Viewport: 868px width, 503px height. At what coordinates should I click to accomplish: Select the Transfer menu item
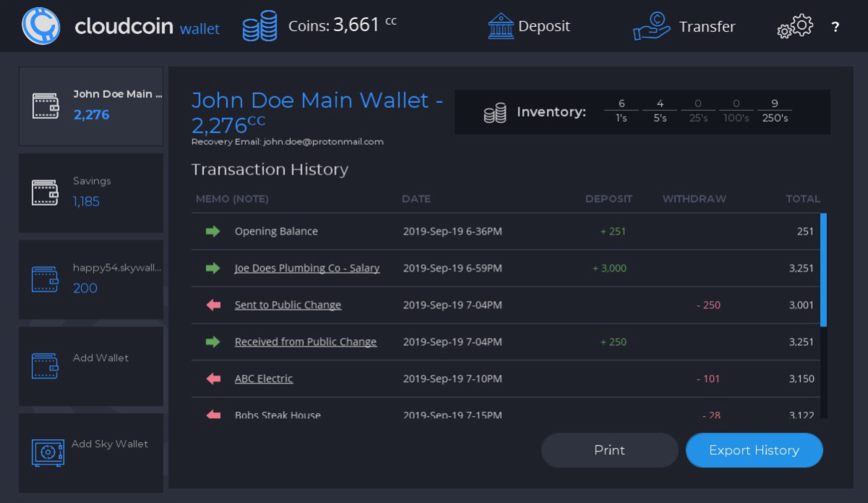click(x=684, y=26)
